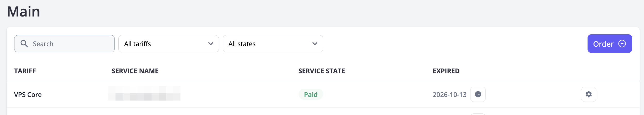Click the green Paid status badge
The width and height of the screenshot is (644, 115).
pyautogui.click(x=311, y=95)
